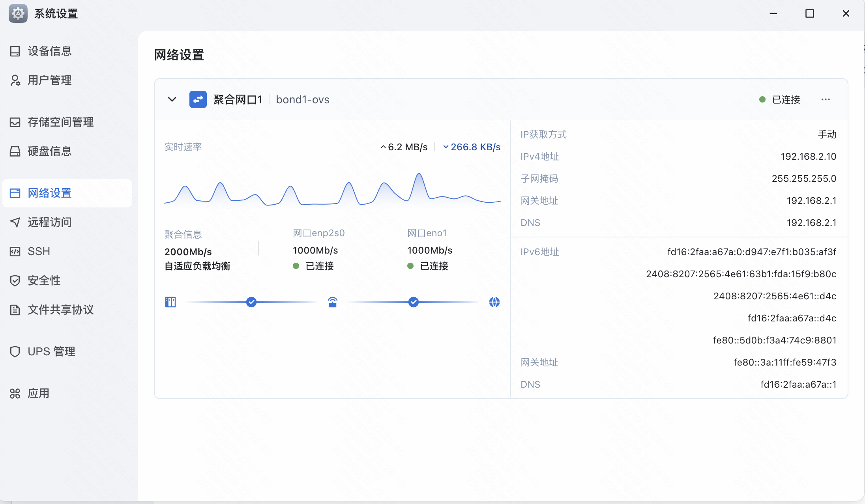
Task: Click the 手动 IP acquisition value
Action: pos(827,134)
